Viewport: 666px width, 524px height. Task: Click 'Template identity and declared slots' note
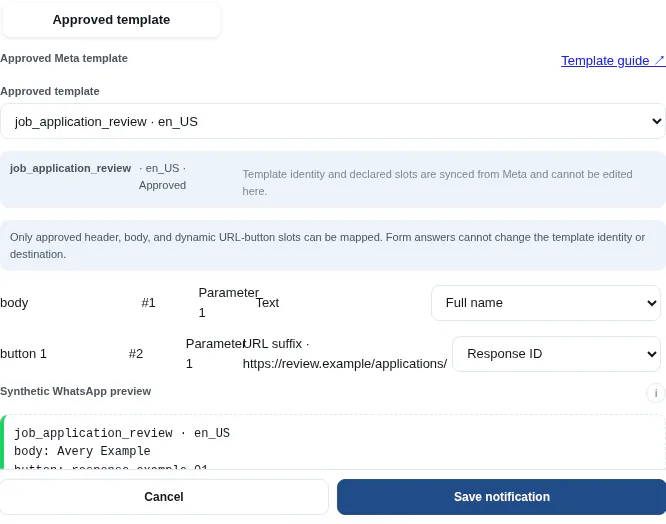point(437,183)
